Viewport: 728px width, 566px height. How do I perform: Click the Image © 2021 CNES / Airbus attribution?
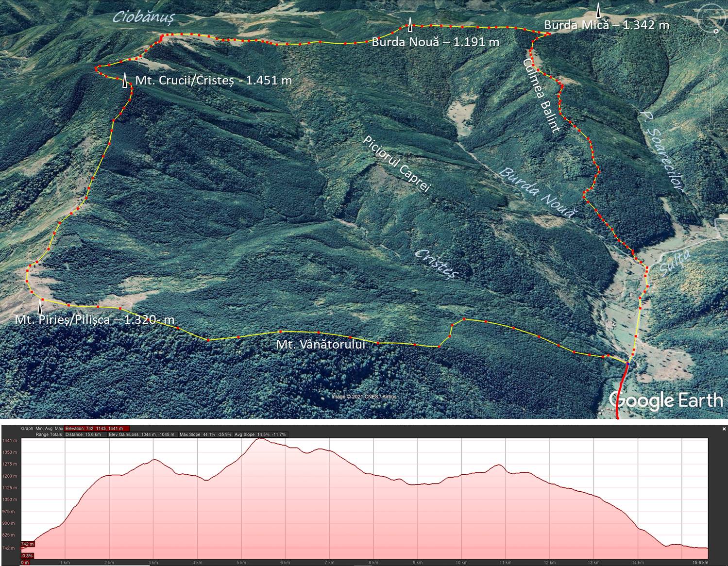point(364,397)
